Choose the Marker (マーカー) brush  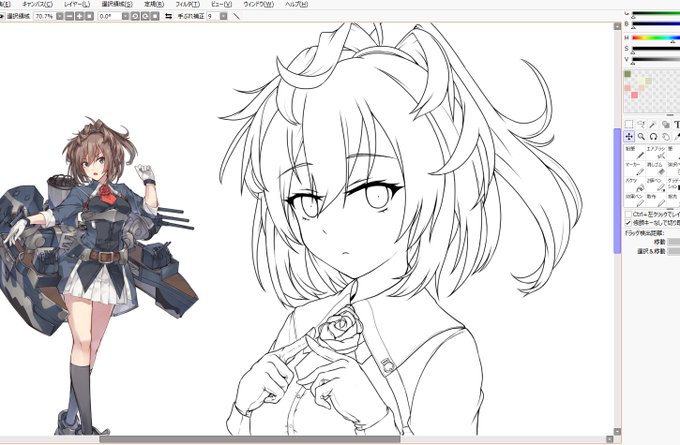tap(634, 168)
